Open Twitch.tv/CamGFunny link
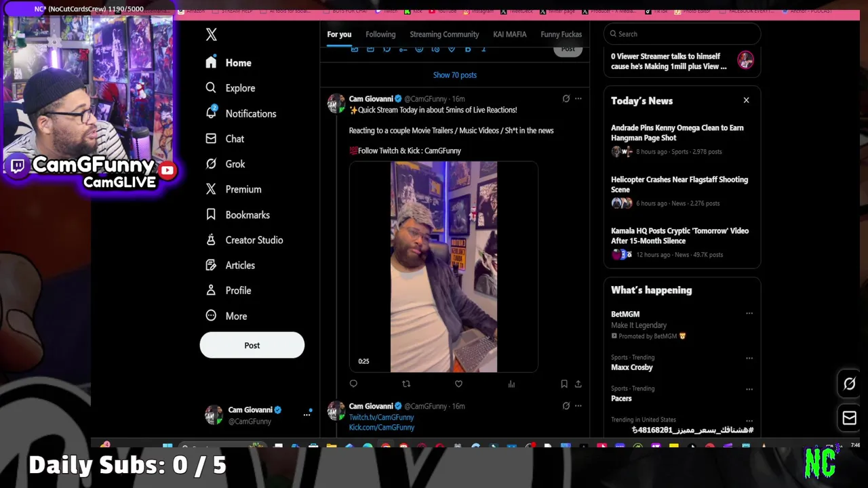The width and height of the screenshot is (868, 488). (381, 418)
